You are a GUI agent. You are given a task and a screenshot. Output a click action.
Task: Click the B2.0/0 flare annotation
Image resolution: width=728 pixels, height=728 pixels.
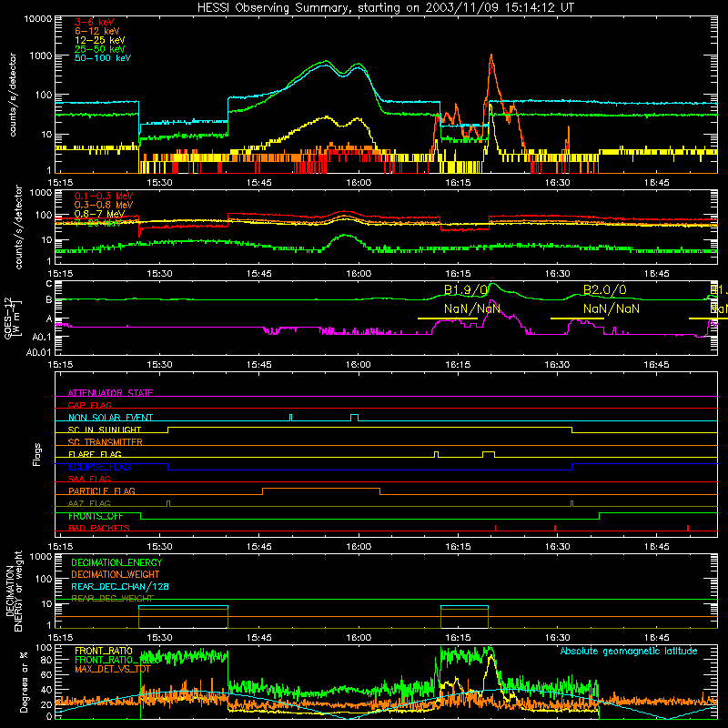coord(604,289)
